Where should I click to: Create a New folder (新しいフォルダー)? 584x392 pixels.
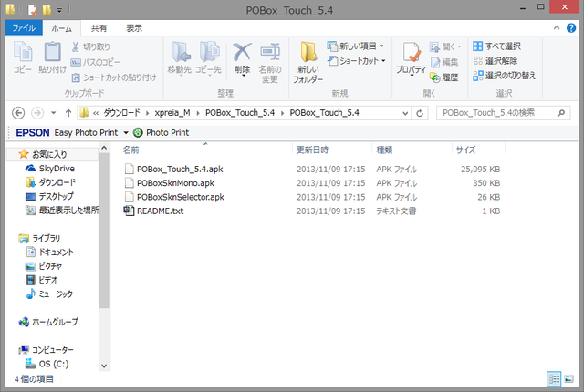pyautogui.click(x=308, y=62)
